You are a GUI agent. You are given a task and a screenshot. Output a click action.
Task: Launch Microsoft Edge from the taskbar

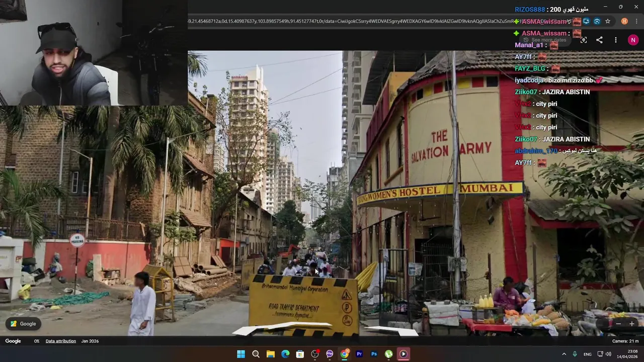pos(285,354)
